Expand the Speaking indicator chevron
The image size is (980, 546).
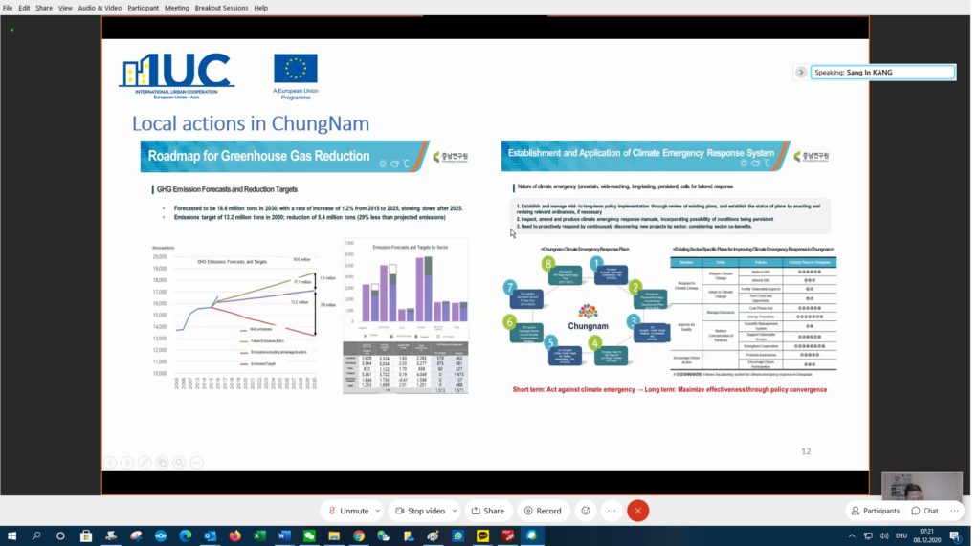[x=801, y=72]
